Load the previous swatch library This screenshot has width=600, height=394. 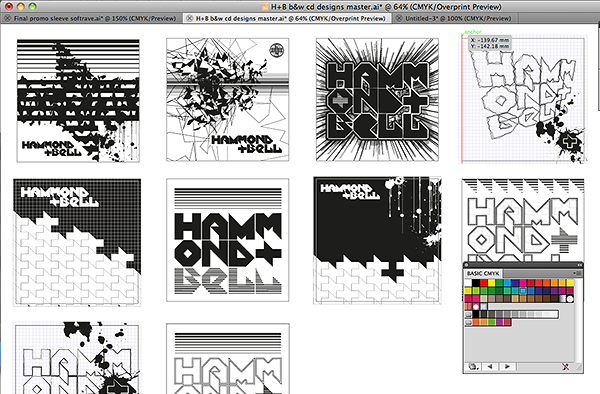[x=490, y=366]
